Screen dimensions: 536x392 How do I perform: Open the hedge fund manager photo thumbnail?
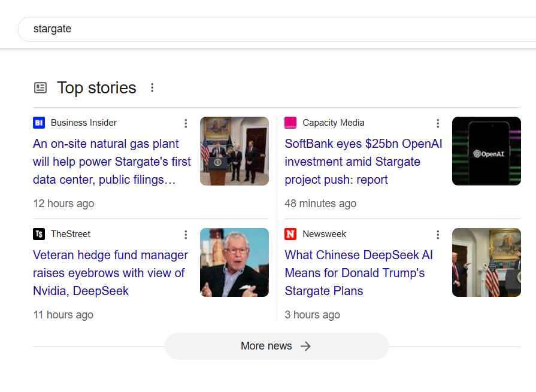(x=235, y=262)
